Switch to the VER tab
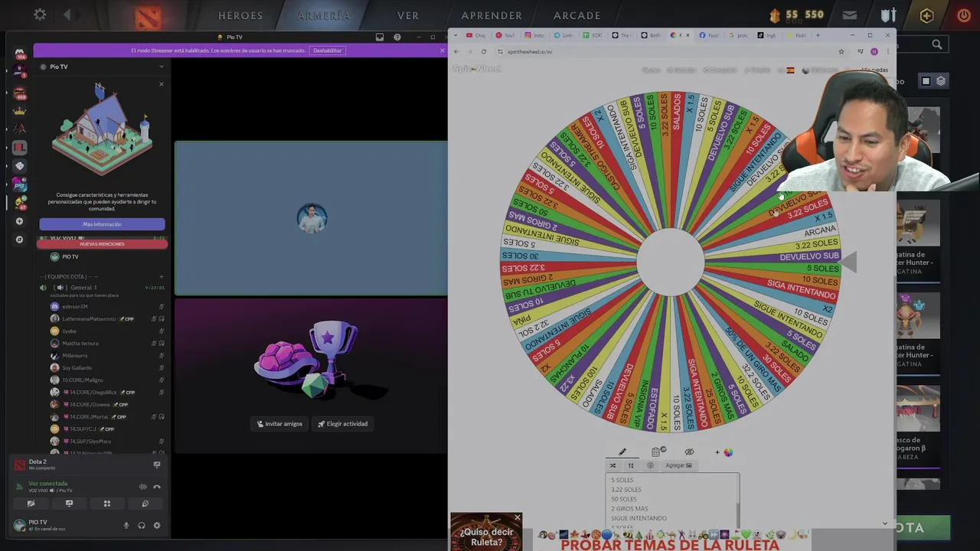Viewport: 980px width, 551px height. click(x=408, y=15)
